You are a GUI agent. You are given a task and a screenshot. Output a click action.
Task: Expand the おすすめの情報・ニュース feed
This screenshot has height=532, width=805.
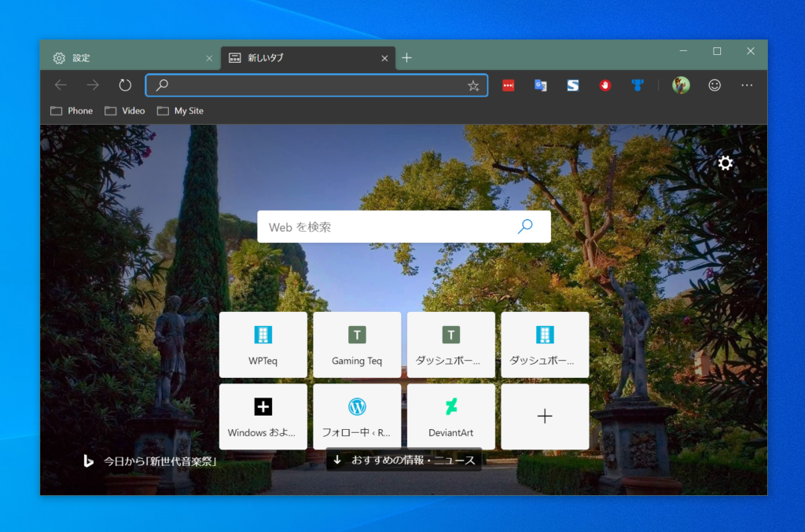tap(403, 460)
